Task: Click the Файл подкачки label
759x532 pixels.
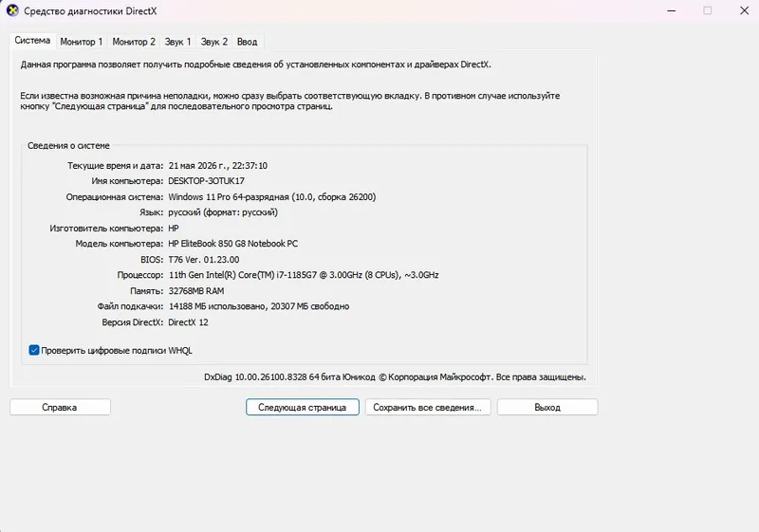Action: point(130,306)
